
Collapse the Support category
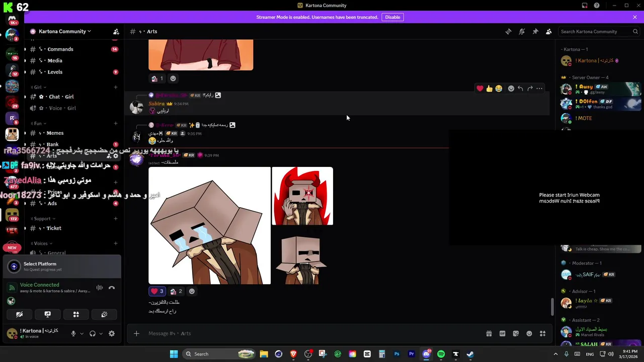[x=44, y=219]
